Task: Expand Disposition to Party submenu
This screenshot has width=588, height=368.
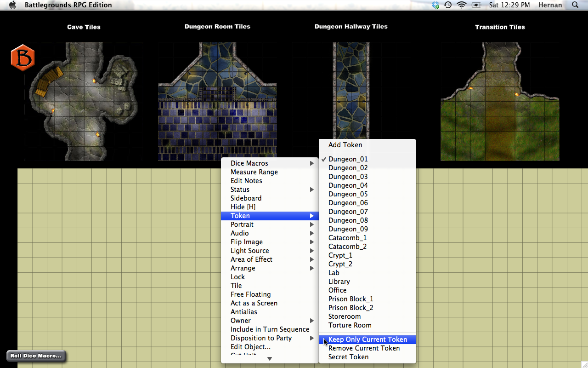Action: (x=270, y=338)
